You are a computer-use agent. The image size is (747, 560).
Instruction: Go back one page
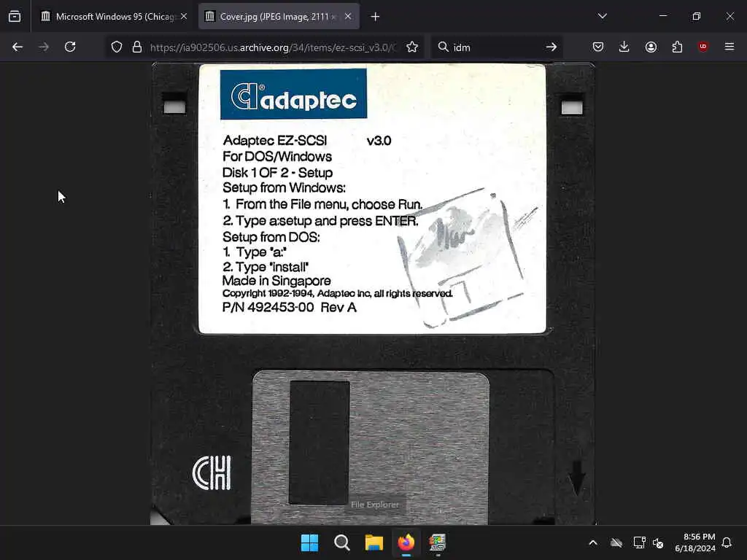point(18,47)
